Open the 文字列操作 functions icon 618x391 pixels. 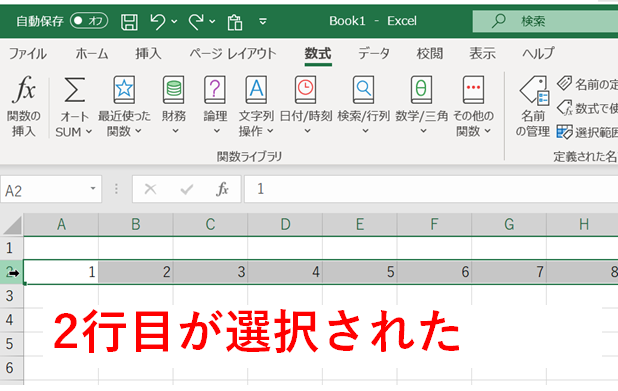click(256, 90)
